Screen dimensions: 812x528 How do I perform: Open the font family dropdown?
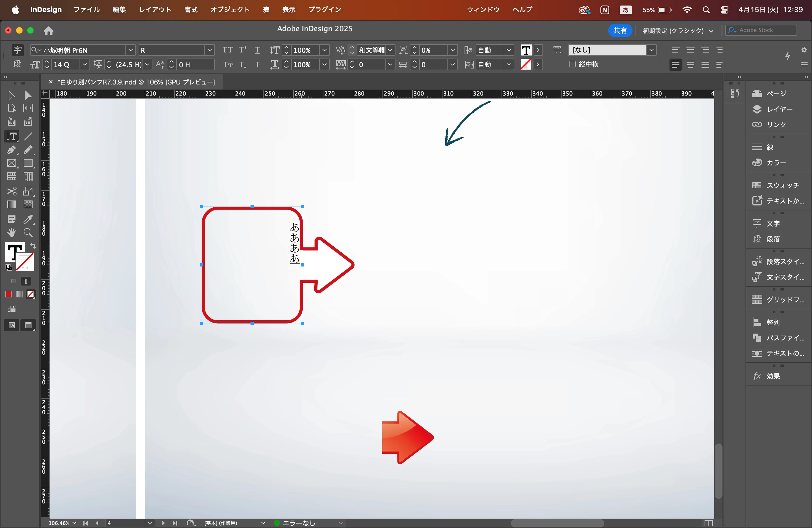[x=130, y=50]
